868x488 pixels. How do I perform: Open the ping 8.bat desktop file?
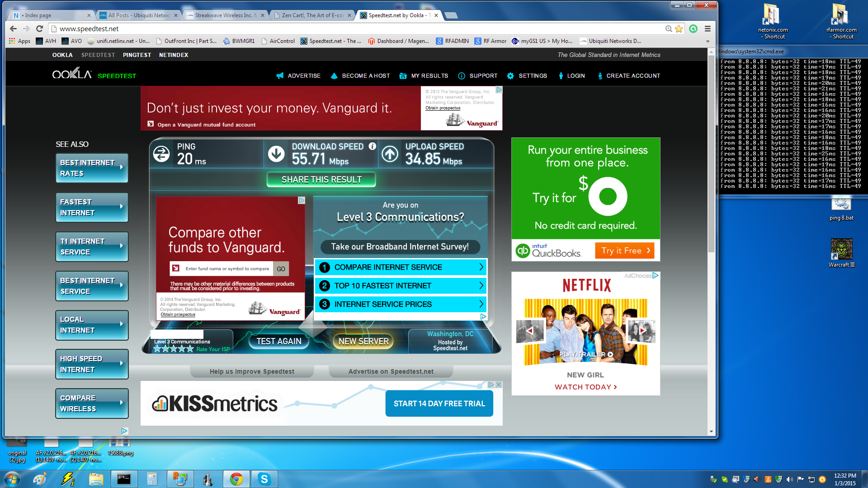pos(841,209)
